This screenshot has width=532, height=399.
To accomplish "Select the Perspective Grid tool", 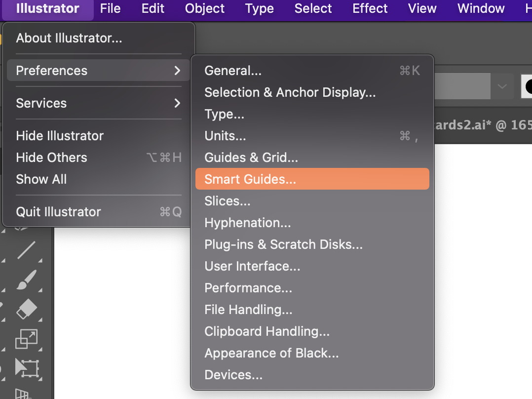I will (22, 394).
